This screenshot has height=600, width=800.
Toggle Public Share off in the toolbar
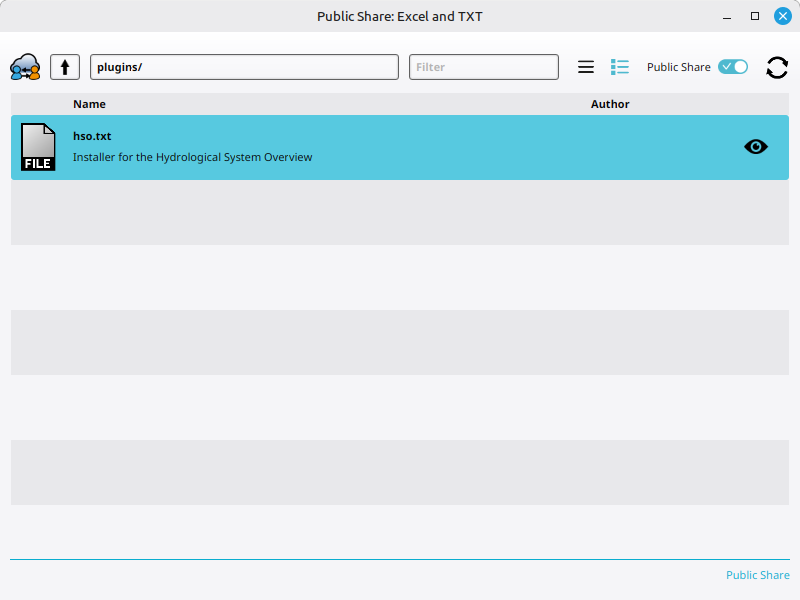(x=732, y=66)
